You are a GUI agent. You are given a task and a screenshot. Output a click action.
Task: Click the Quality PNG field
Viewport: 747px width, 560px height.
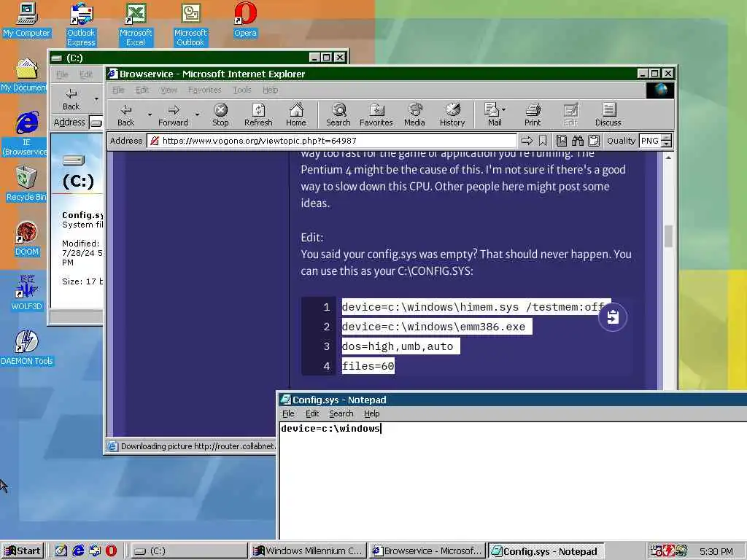coord(650,141)
